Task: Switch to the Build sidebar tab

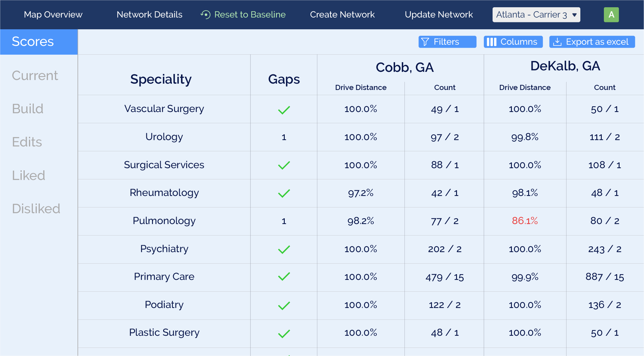Action: [28, 109]
